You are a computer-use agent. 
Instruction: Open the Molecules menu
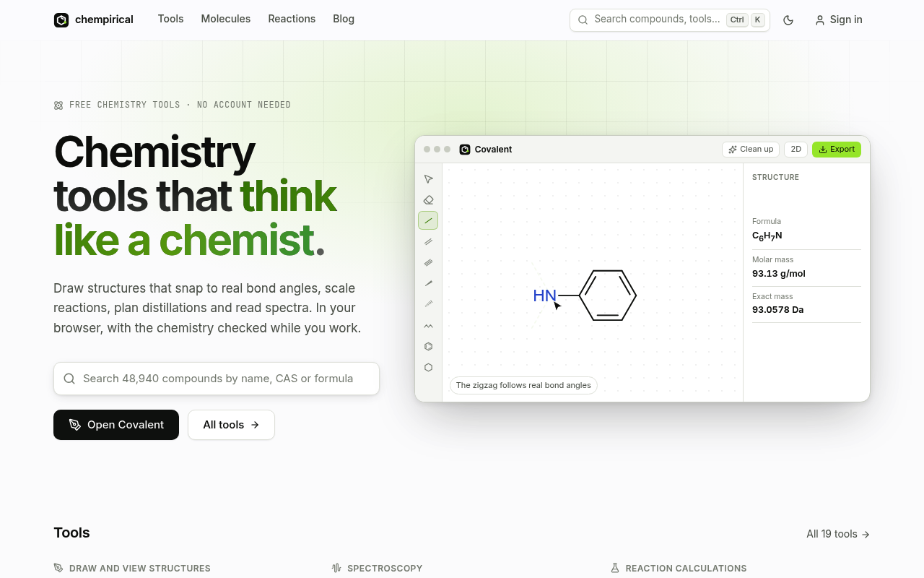[226, 19]
